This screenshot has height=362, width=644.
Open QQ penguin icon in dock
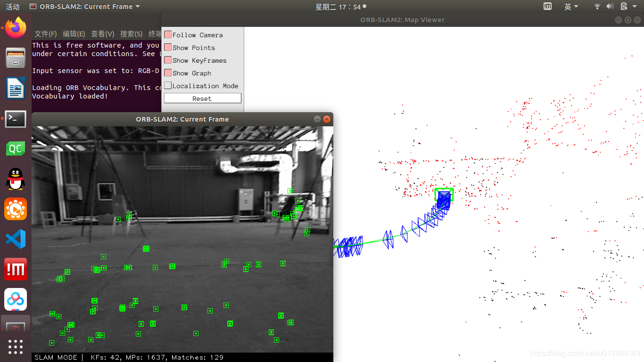click(16, 179)
